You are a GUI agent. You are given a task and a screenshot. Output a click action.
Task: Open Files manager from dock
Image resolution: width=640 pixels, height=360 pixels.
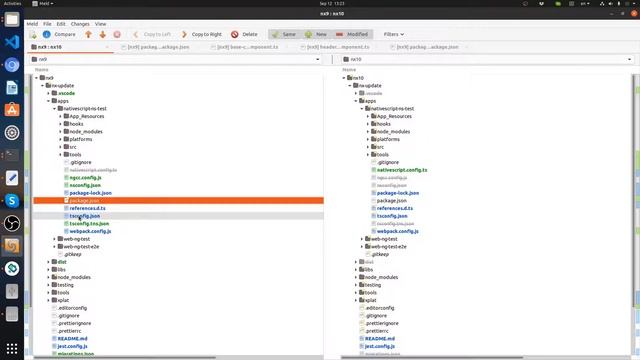(12, 19)
